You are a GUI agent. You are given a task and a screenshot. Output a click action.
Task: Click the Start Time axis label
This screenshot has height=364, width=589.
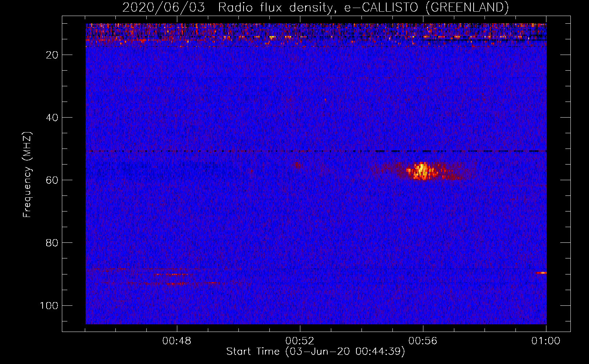[x=316, y=352]
